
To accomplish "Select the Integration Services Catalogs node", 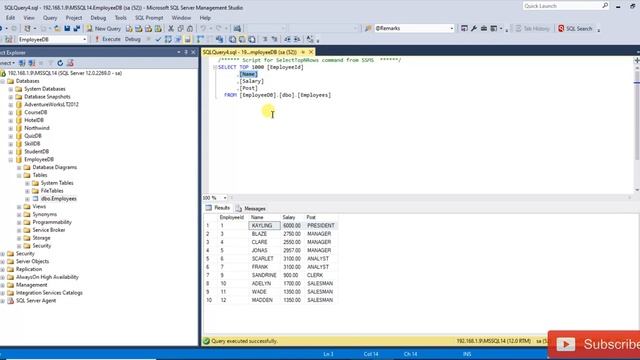I will [49, 293].
